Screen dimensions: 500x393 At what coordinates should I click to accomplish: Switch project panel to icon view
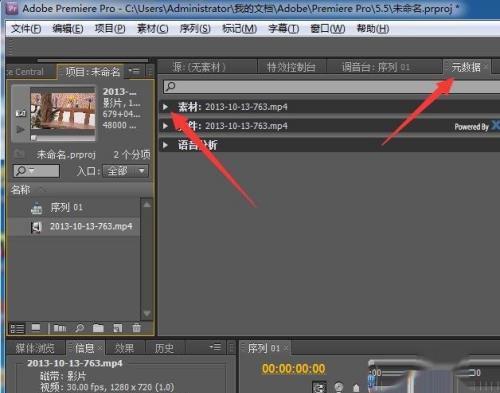coord(36,328)
